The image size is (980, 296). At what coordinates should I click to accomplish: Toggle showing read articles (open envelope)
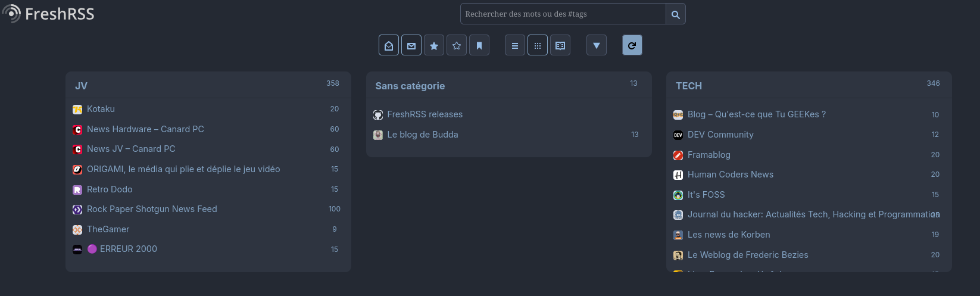pos(389,45)
